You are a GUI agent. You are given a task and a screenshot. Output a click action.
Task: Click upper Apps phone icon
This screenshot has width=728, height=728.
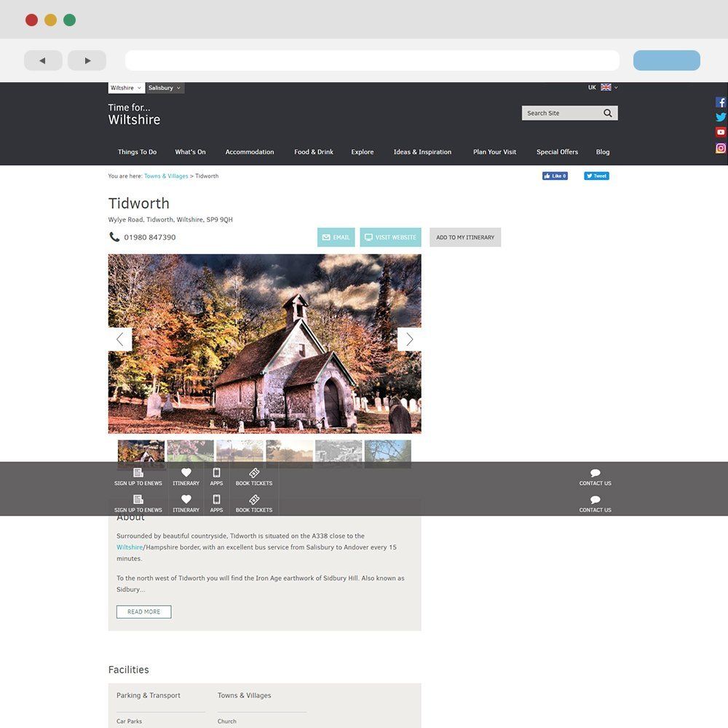click(216, 472)
